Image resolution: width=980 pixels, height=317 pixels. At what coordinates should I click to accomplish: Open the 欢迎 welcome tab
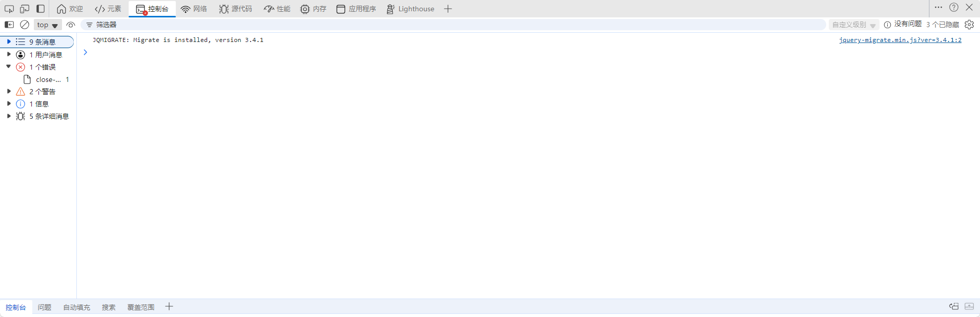70,9
